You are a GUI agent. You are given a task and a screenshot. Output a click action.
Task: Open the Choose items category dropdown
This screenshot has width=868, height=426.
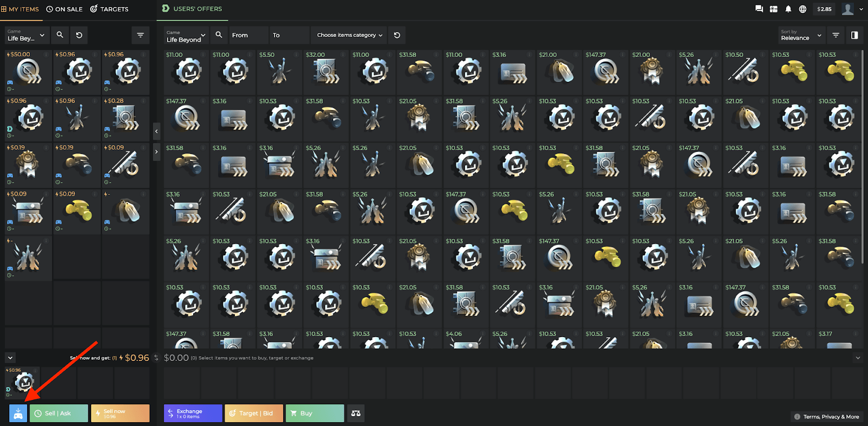point(349,35)
